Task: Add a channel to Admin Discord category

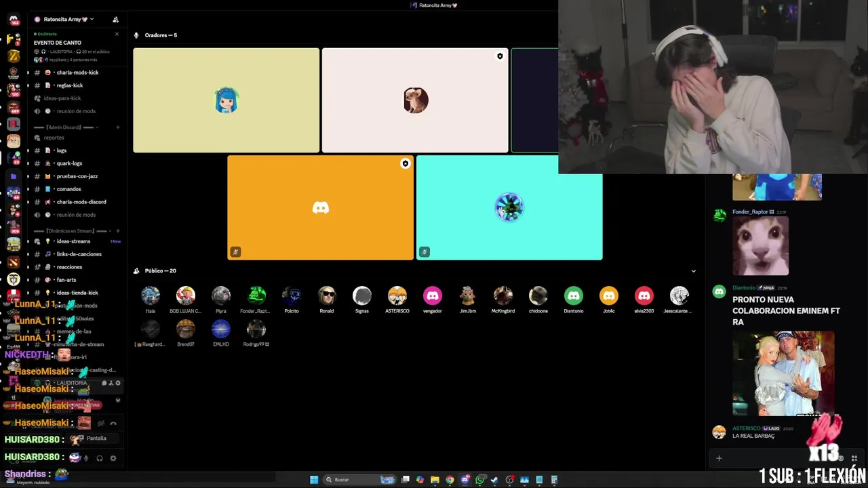Action: point(117,127)
